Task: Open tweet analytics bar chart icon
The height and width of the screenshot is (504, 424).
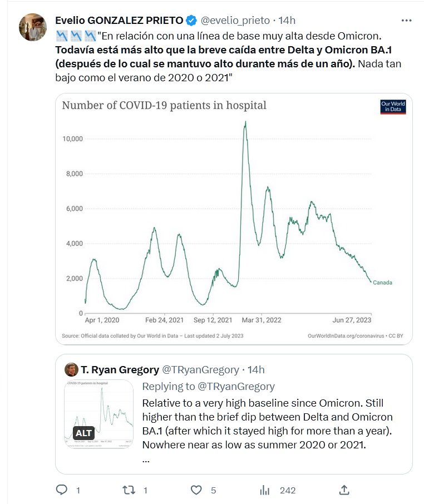Action: 265,490
